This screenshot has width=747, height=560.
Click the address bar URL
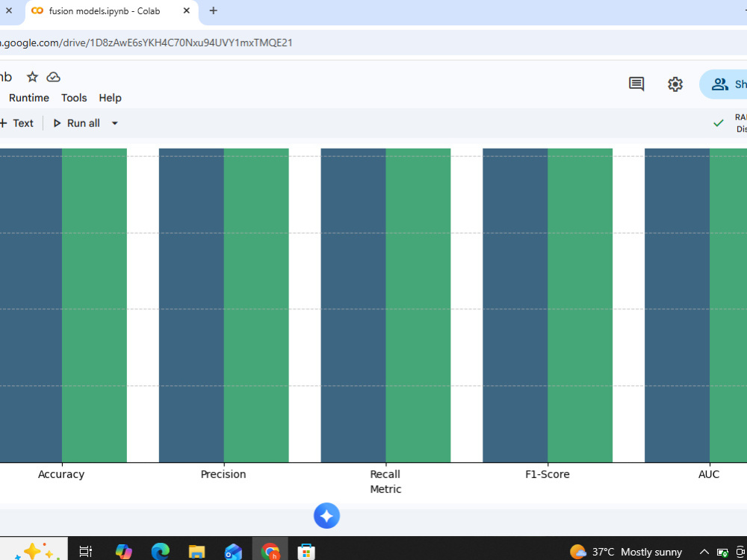[x=146, y=43]
